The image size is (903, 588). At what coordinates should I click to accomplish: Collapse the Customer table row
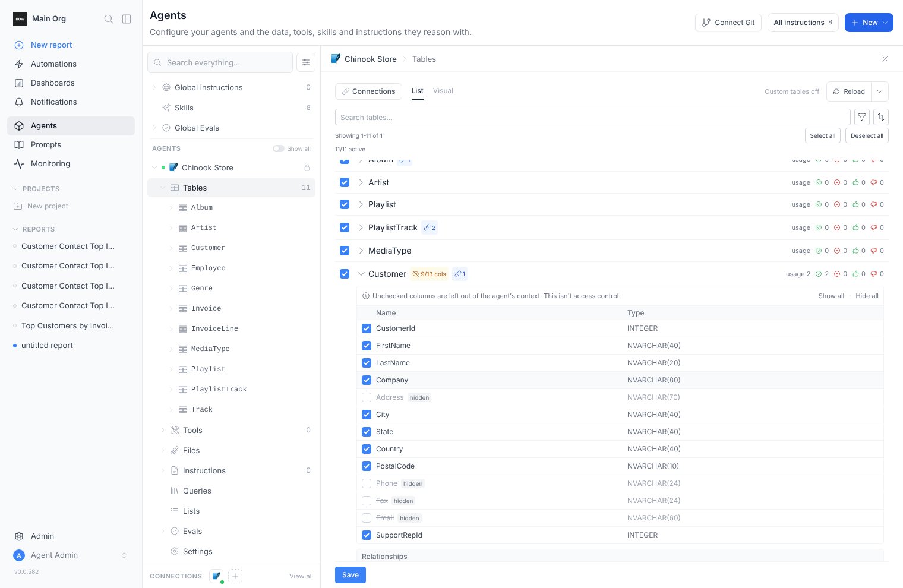[361, 274]
